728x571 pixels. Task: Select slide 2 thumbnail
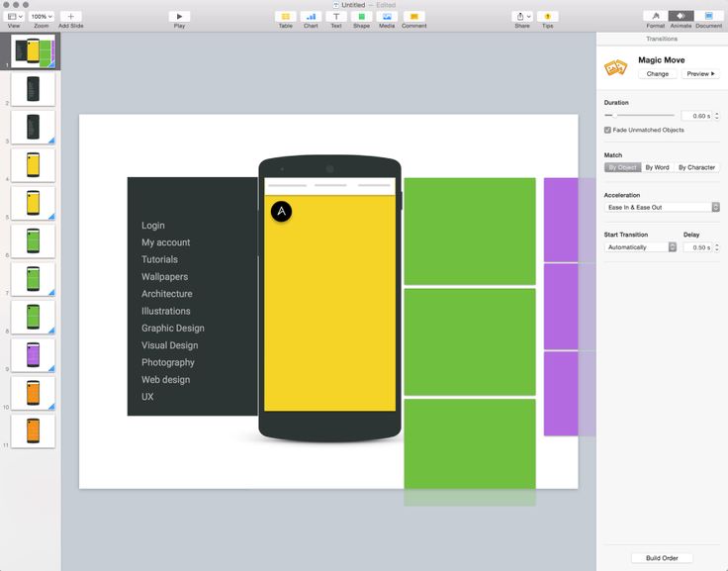click(x=33, y=89)
